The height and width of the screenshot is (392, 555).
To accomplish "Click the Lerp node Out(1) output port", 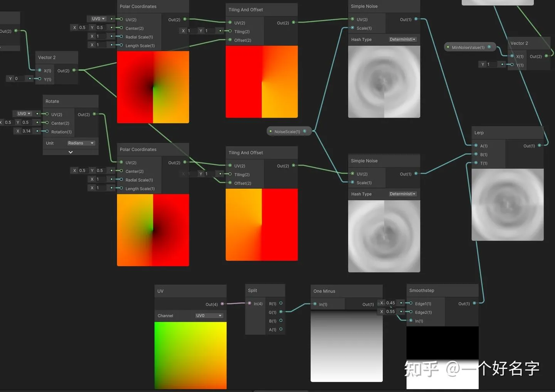I will pos(539,145).
